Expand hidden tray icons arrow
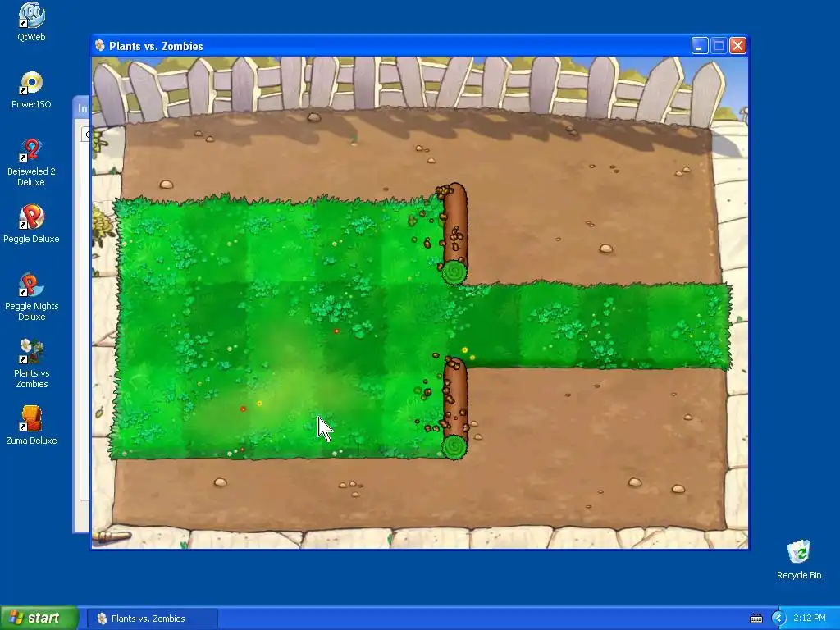 tap(778, 619)
